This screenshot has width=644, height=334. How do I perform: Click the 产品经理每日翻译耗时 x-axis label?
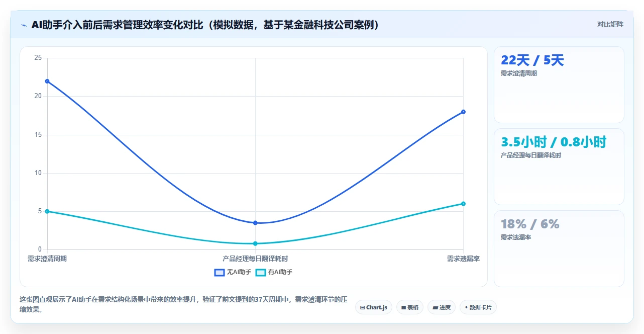click(x=255, y=259)
